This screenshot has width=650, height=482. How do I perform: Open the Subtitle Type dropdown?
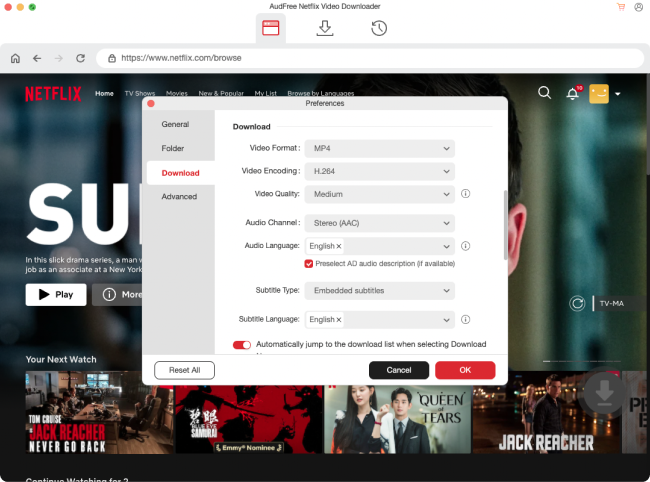click(379, 291)
